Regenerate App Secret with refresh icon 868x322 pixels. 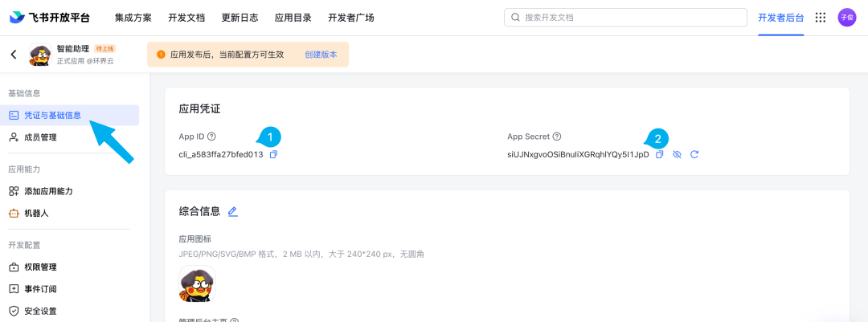694,154
